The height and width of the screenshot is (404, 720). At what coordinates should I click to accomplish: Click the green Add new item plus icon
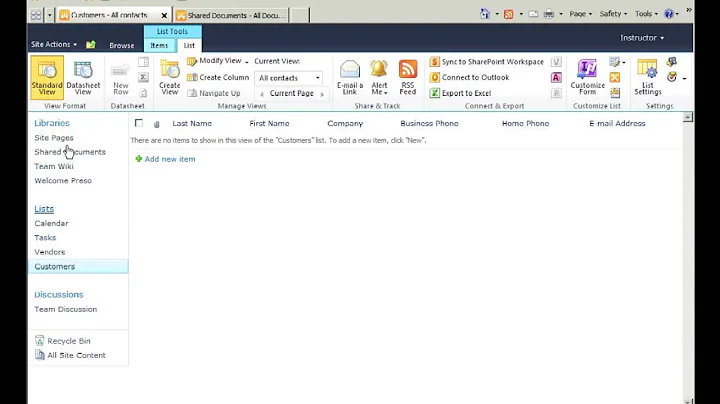point(138,159)
